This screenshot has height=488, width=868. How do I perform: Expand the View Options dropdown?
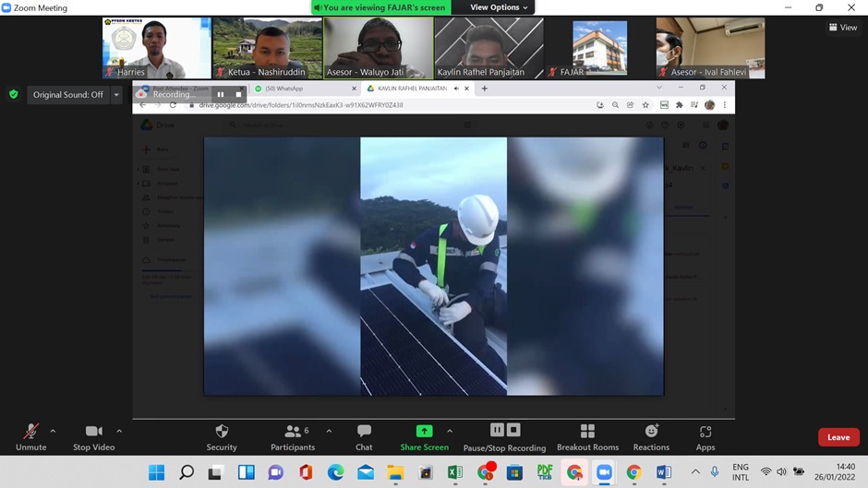pyautogui.click(x=499, y=7)
